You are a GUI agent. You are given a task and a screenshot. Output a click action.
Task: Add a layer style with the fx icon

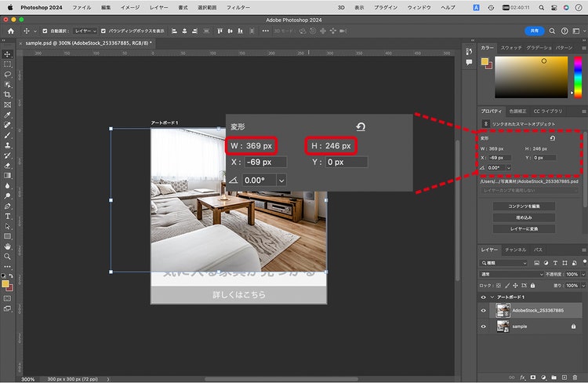(x=522, y=378)
